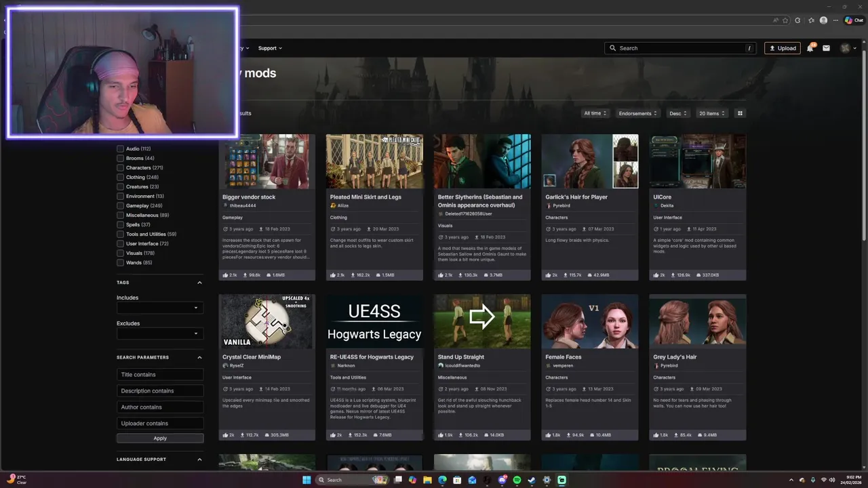
Task: Open author thibeau4444 profile link
Action: [x=243, y=205]
